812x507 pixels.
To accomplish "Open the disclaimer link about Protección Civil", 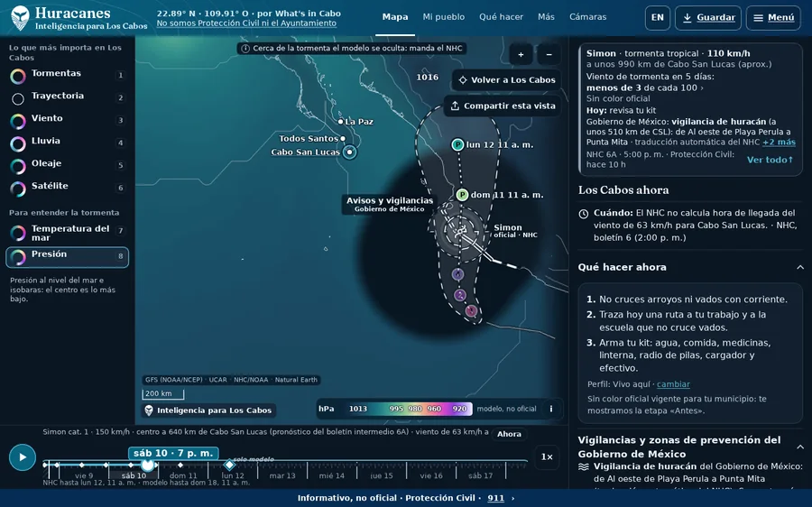I will point(246,23).
